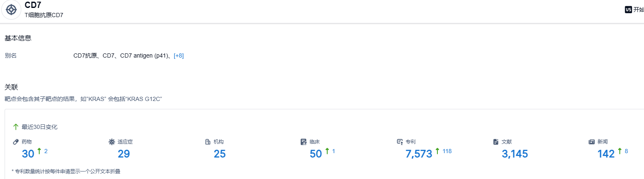This screenshot has height=179, width=644.
Task: Open the 25 organizations count
Action: (220, 154)
